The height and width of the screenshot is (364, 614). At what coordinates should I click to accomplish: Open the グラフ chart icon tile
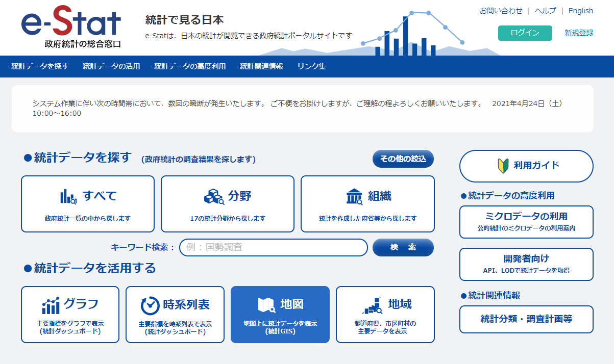51,305
